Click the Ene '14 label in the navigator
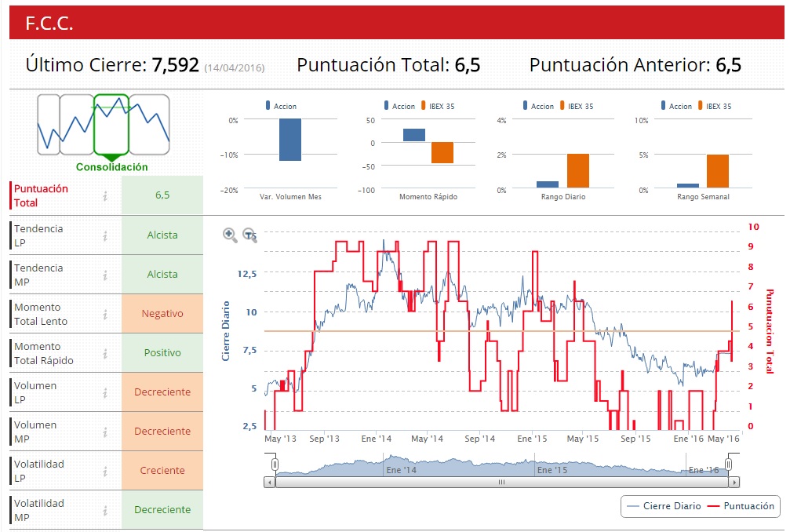The height and width of the screenshot is (532, 790). click(x=401, y=470)
